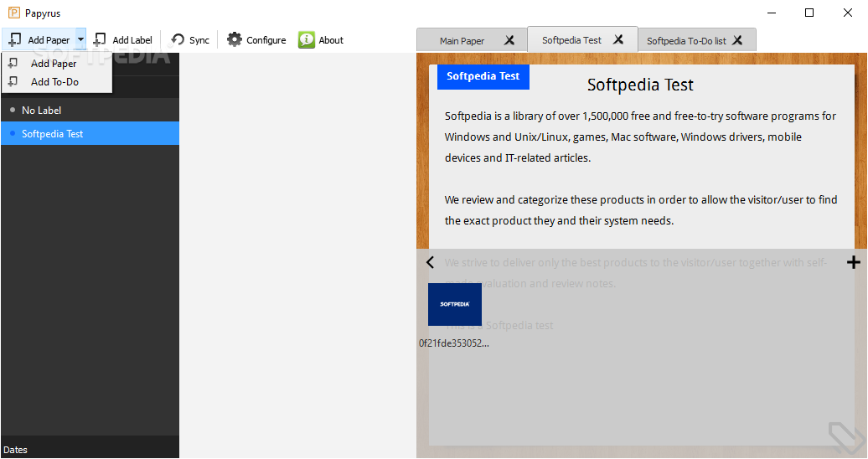This screenshot has height=459, width=868.
Task: Open the Add Paper dropdown arrow
Action: (80, 40)
